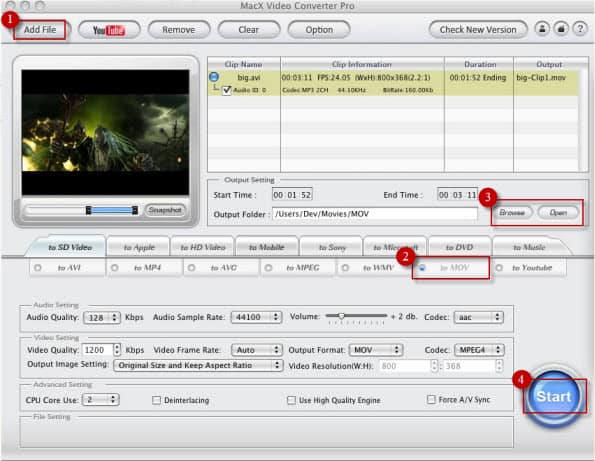Switch to the to Sony tab

(x=332, y=247)
